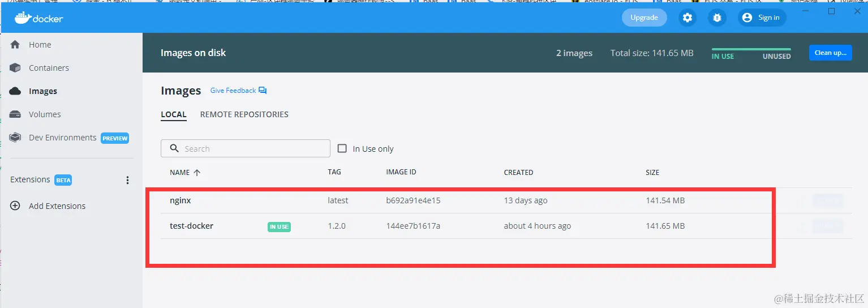Open Troubleshoot via the bug icon
The height and width of the screenshot is (308, 868).
coord(717,18)
